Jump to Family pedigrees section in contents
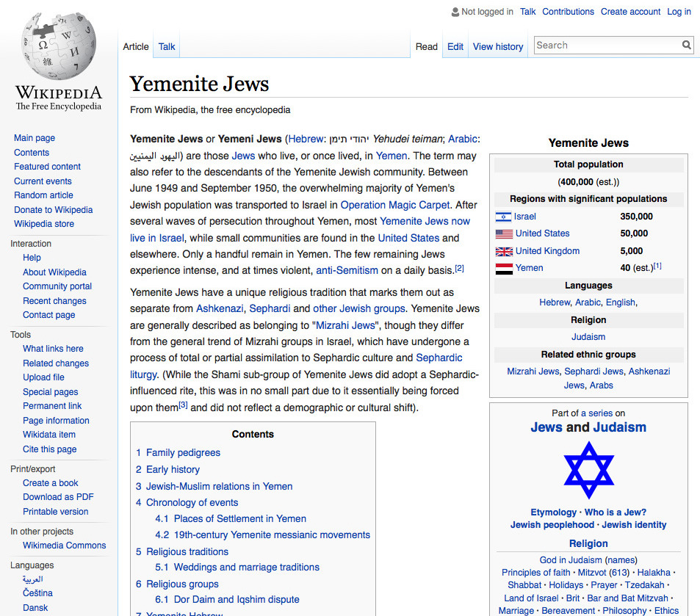 (x=183, y=452)
